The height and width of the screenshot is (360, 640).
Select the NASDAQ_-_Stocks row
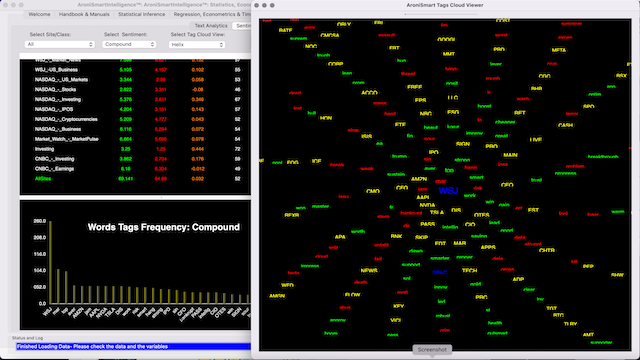135,89
